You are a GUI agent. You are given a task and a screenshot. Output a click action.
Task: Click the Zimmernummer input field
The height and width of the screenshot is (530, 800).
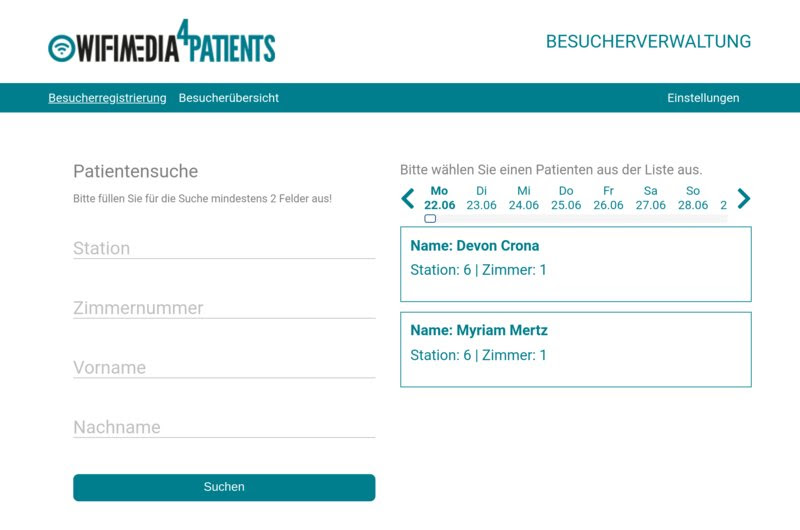(x=224, y=308)
